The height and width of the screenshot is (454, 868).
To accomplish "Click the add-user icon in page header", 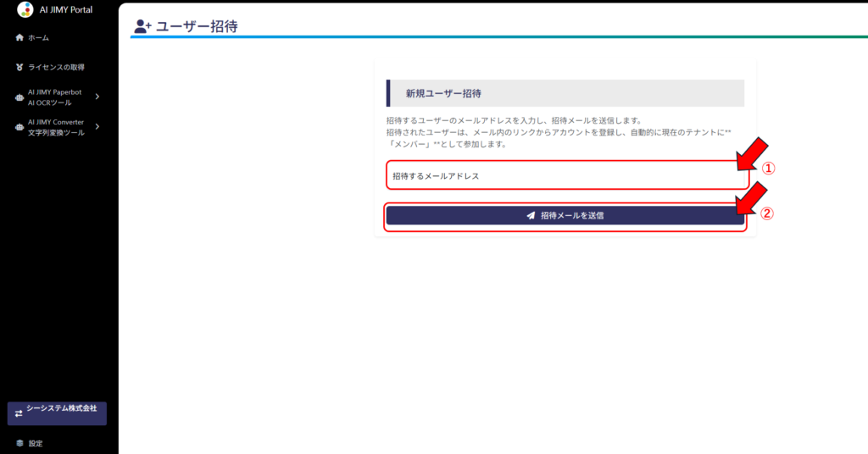I will coord(142,26).
